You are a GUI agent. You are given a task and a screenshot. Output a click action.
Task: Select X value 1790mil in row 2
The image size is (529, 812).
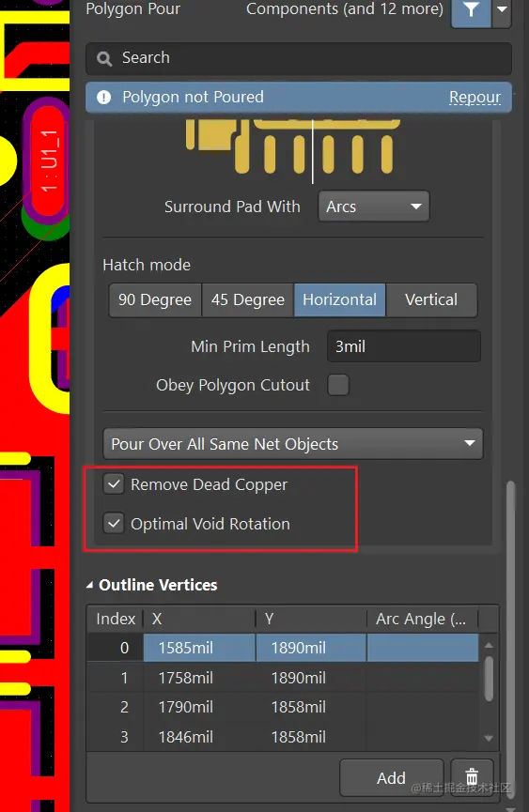(x=199, y=707)
